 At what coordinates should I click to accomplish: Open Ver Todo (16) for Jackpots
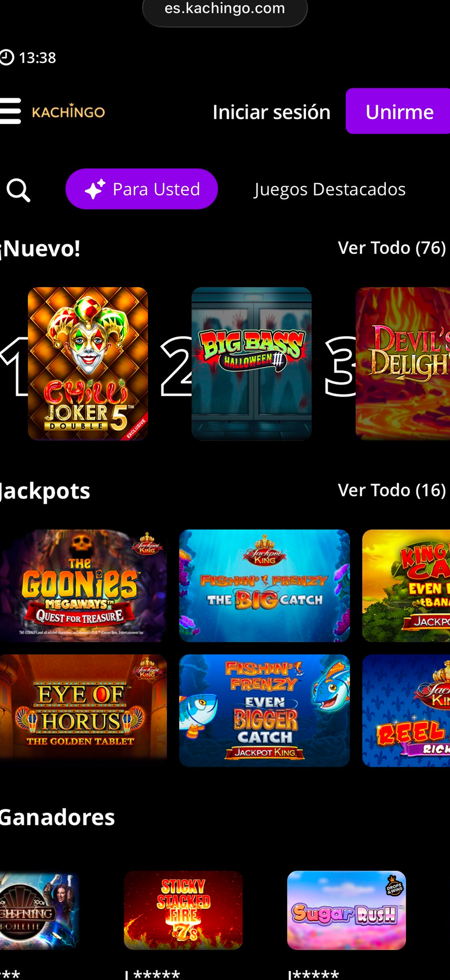392,490
